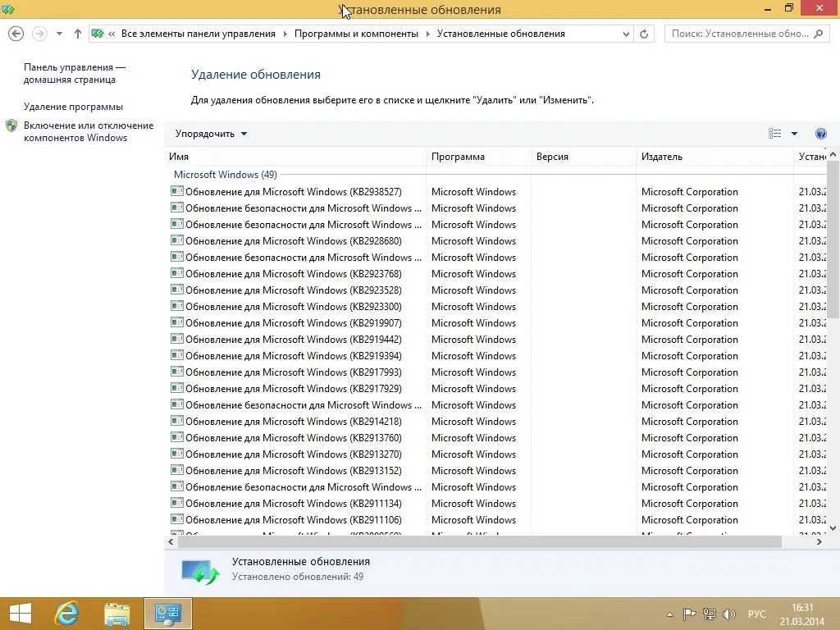The image size is (840, 630).
Task: Switch input language 'РУС'
Action: pyautogui.click(x=757, y=614)
